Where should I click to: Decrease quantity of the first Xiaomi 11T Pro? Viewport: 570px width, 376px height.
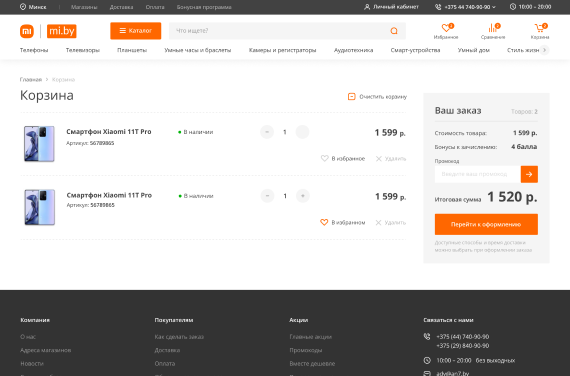(x=267, y=132)
